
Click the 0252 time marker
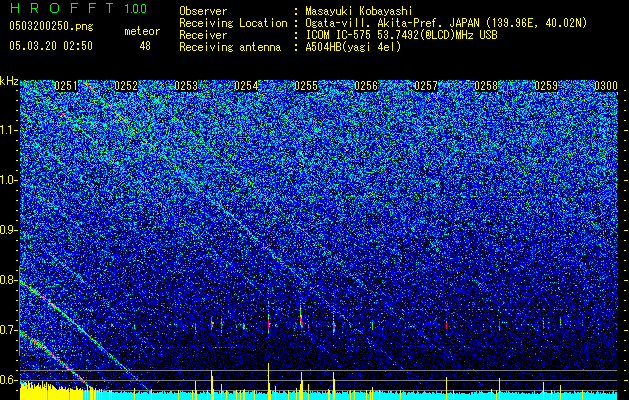[x=126, y=86]
